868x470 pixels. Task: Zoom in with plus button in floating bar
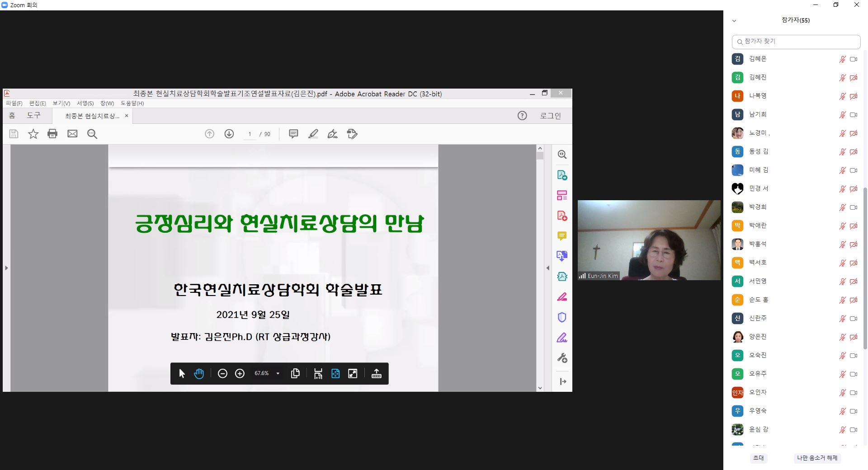[240, 374]
